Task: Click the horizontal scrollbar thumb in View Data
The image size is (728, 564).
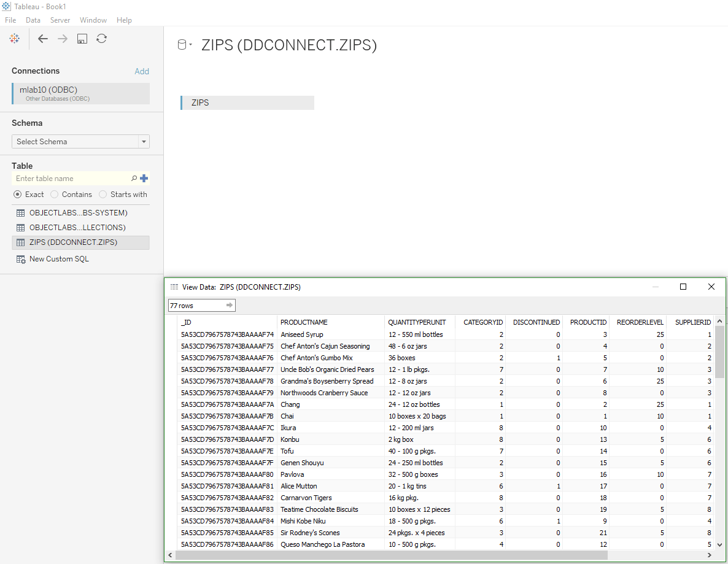Action: point(392,555)
